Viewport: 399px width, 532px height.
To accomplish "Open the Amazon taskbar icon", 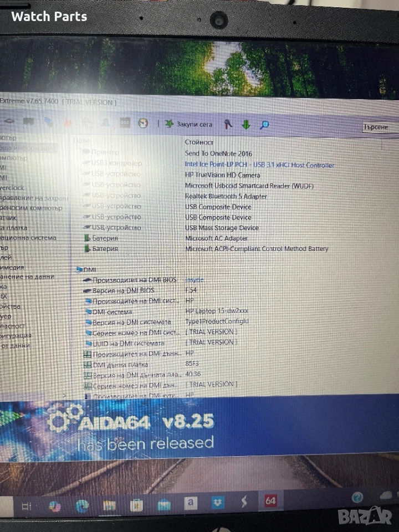I will 190,503.
